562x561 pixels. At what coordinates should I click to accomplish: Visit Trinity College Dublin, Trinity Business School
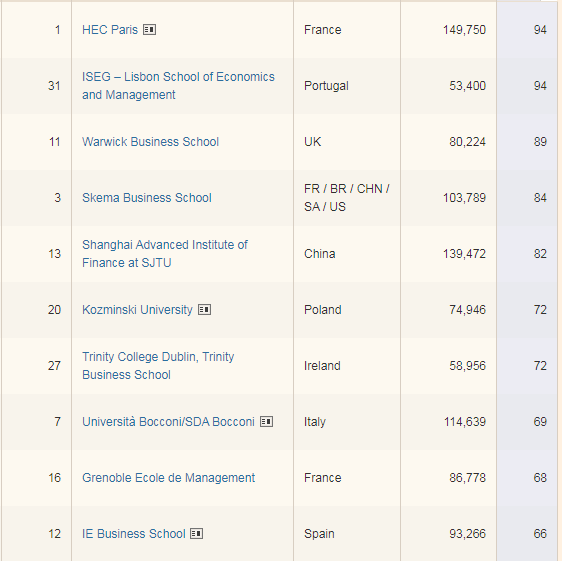[x=158, y=366]
